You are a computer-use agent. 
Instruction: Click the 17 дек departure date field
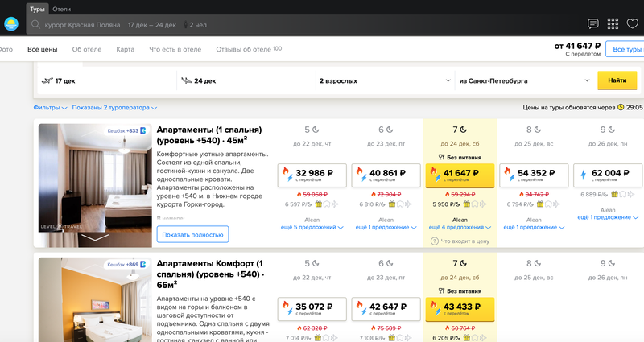(x=108, y=81)
